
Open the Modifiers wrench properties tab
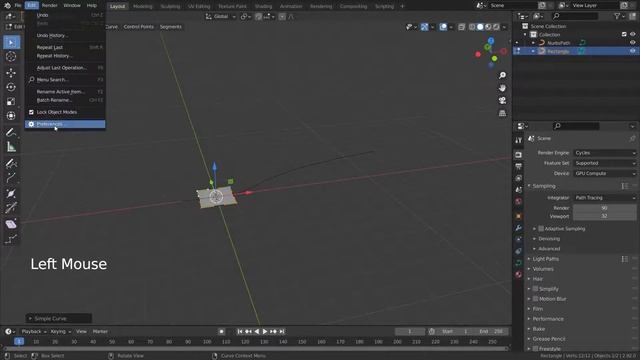click(x=518, y=228)
